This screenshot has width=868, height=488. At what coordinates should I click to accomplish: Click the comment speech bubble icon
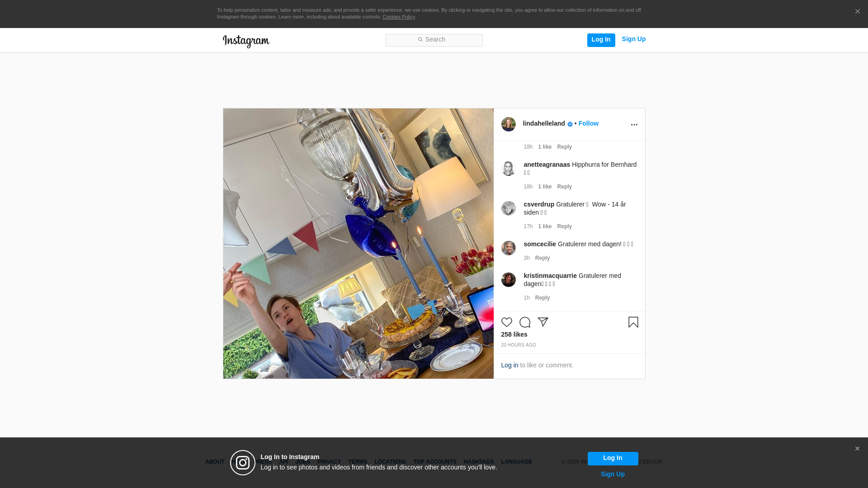(524, 322)
